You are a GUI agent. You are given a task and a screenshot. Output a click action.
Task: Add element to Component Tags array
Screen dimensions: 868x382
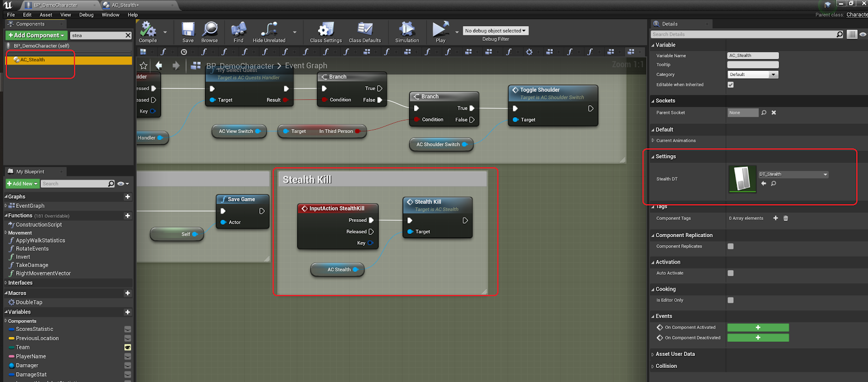(x=776, y=218)
